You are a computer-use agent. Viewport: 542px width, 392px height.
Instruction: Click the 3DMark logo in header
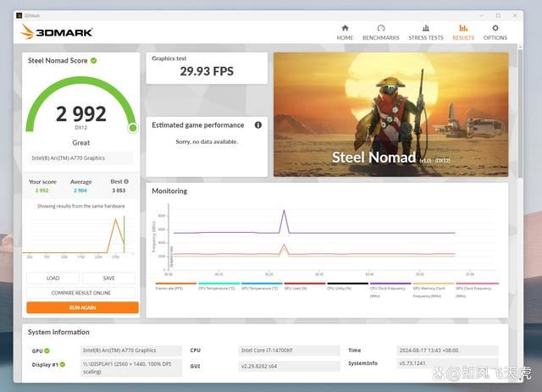click(58, 32)
